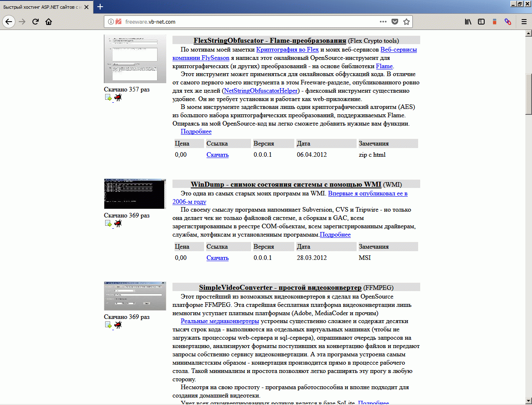Click the '(FFMPEG)' heading text

pos(378,287)
